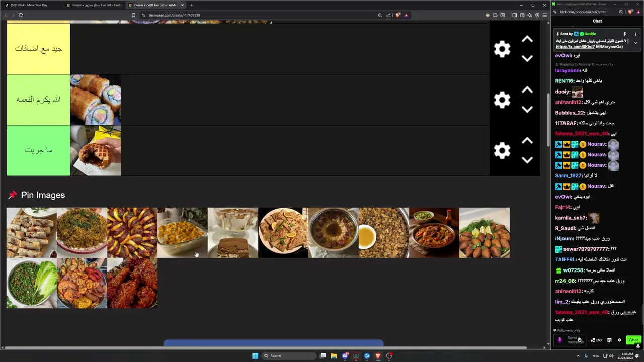Viewport: 644px width, 362px height.
Task: Open the pinned message options menu
Action: tap(635, 34)
